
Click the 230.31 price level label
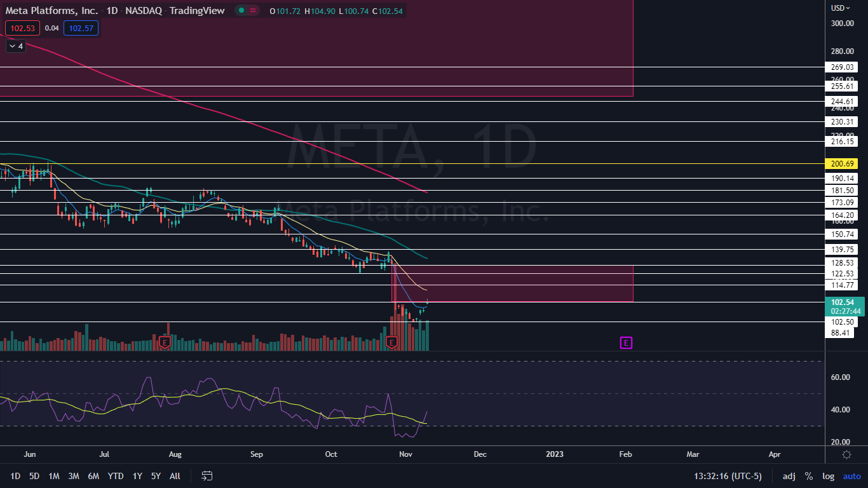pos(841,121)
